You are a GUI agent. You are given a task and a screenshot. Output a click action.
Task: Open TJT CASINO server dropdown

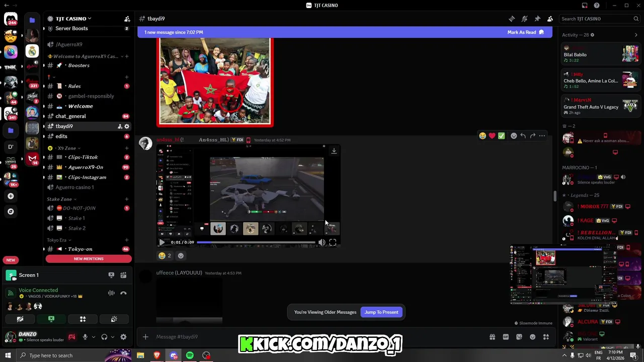[73, 19]
